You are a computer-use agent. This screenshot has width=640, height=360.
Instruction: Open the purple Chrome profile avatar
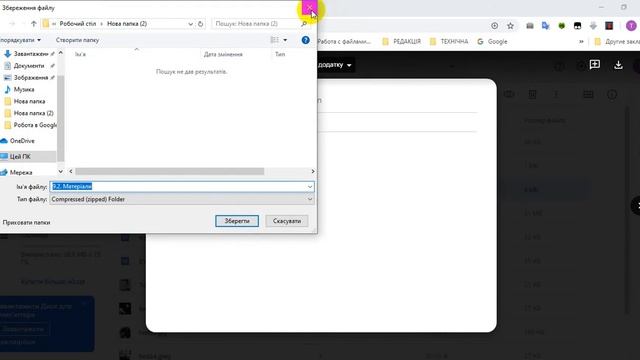(x=631, y=26)
